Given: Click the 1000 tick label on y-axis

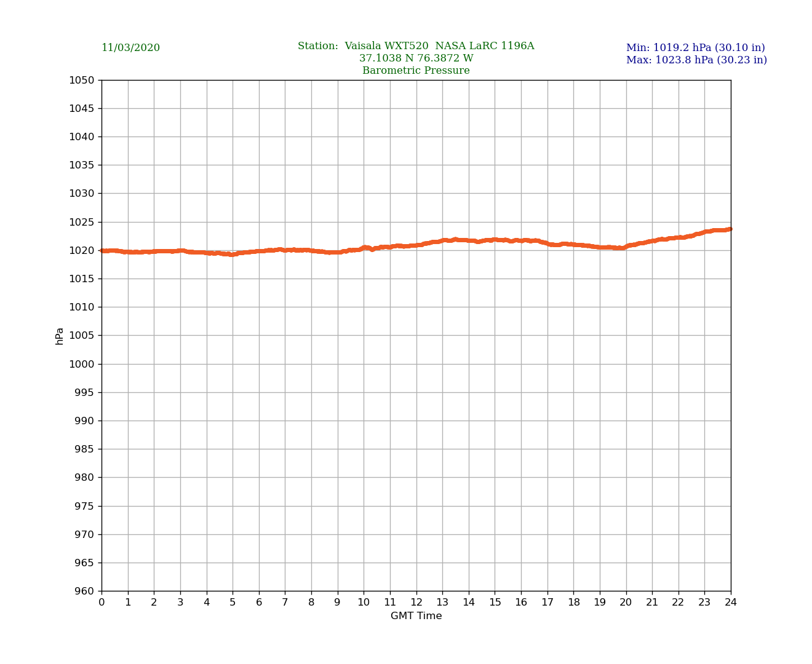Looking at the screenshot, I should [x=81, y=364].
